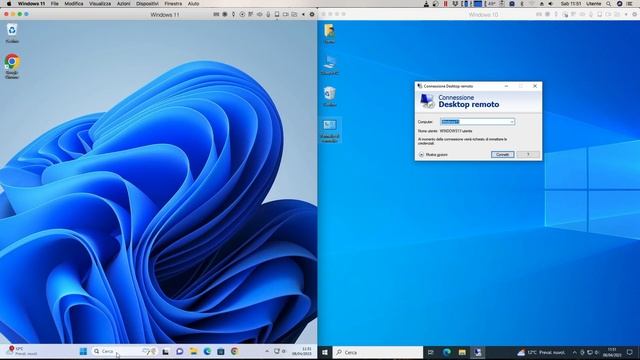Click microphone icon in Windows 11 VM toolbar
The width and height of the screenshot is (640, 360).
pyautogui.click(x=268, y=14)
